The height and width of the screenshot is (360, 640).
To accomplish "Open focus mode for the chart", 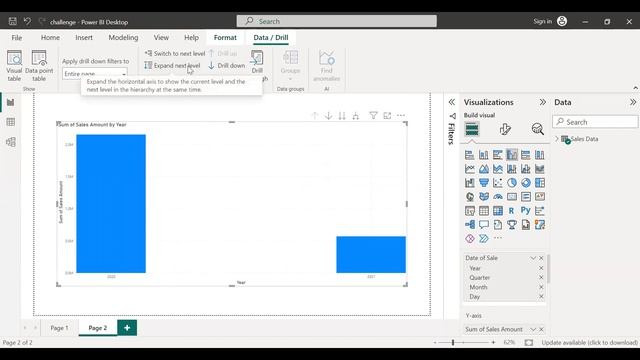I will (x=387, y=116).
